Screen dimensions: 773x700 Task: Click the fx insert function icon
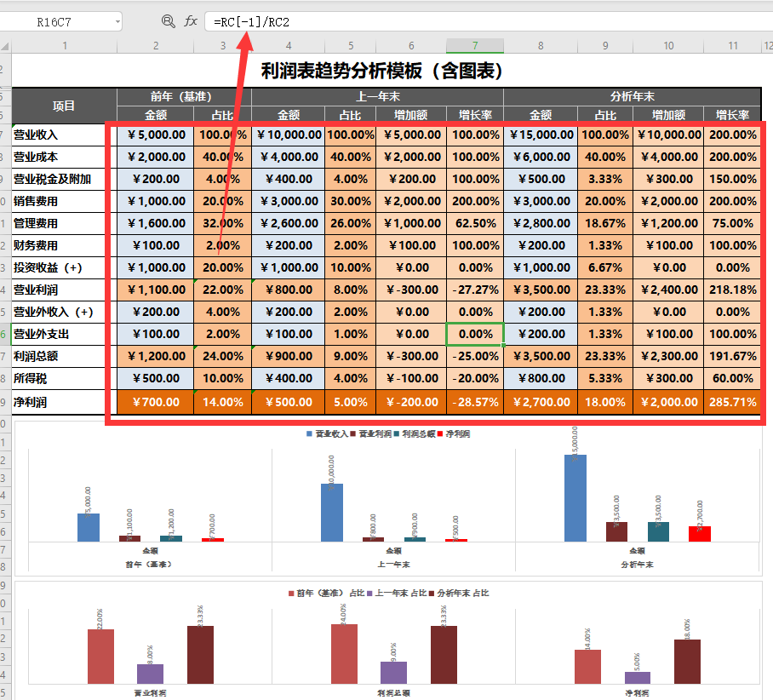click(193, 20)
